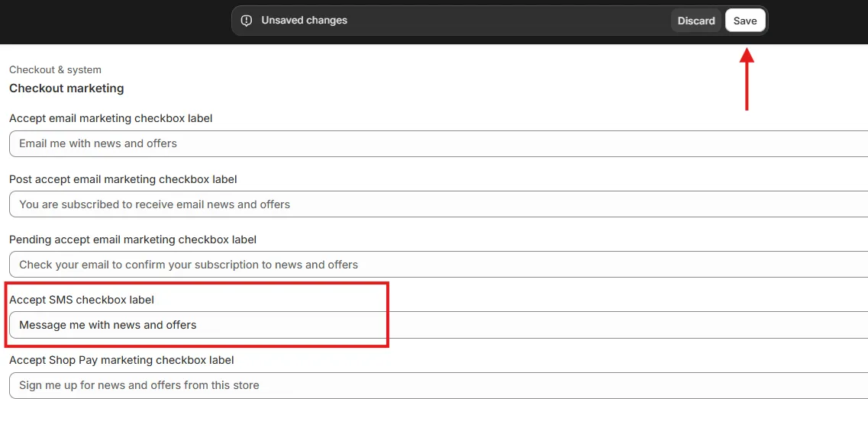Click the 'Checkout marketing' heading
Screen dimensions: 868x421
(66, 88)
